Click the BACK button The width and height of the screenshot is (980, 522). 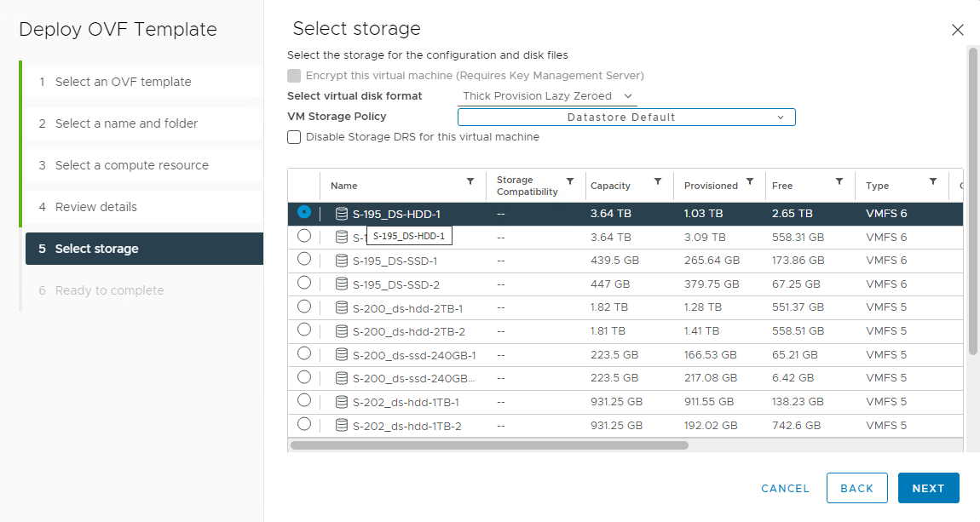point(856,488)
